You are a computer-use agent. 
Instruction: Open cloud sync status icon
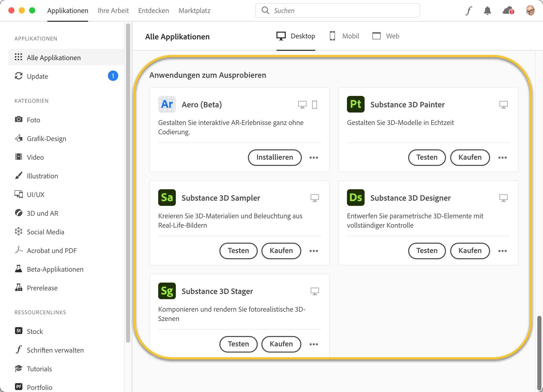point(508,11)
